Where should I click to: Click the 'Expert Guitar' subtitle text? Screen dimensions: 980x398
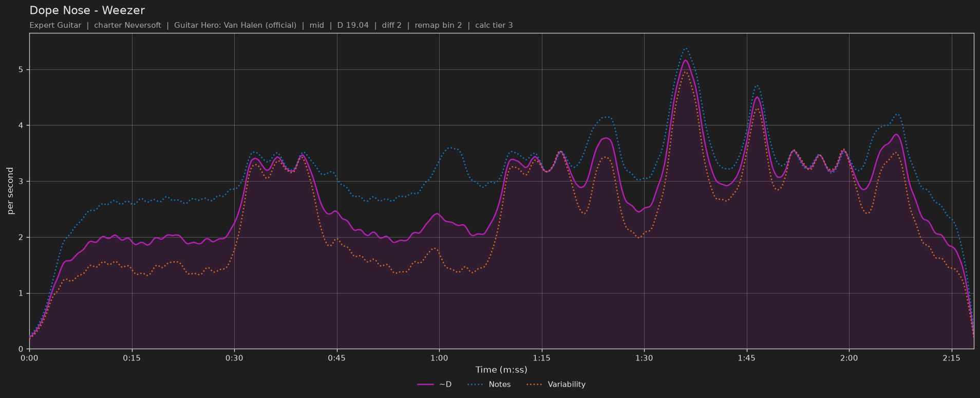point(55,25)
